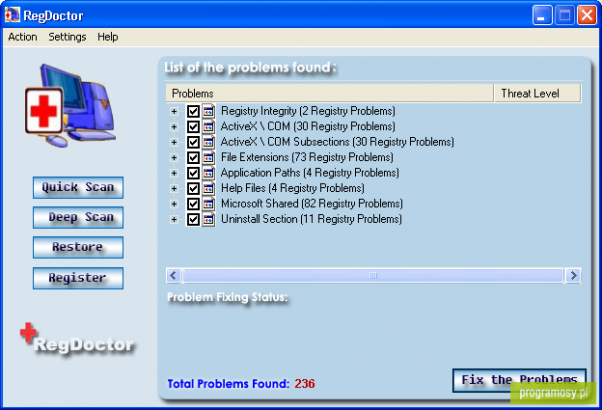Start a Quick Scan
This screenshot has height=410, width=602.
pos(78,187)
